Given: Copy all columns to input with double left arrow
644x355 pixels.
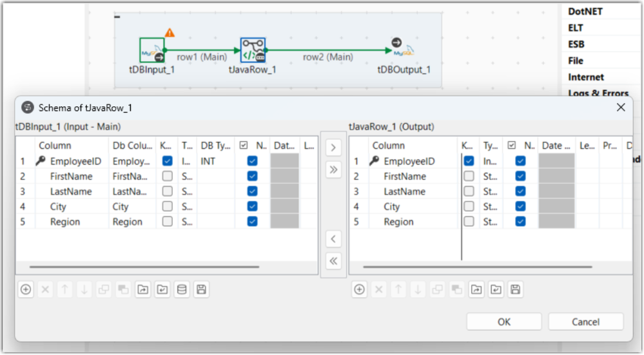Looking at the screenshot, I should tap(333, 261).
